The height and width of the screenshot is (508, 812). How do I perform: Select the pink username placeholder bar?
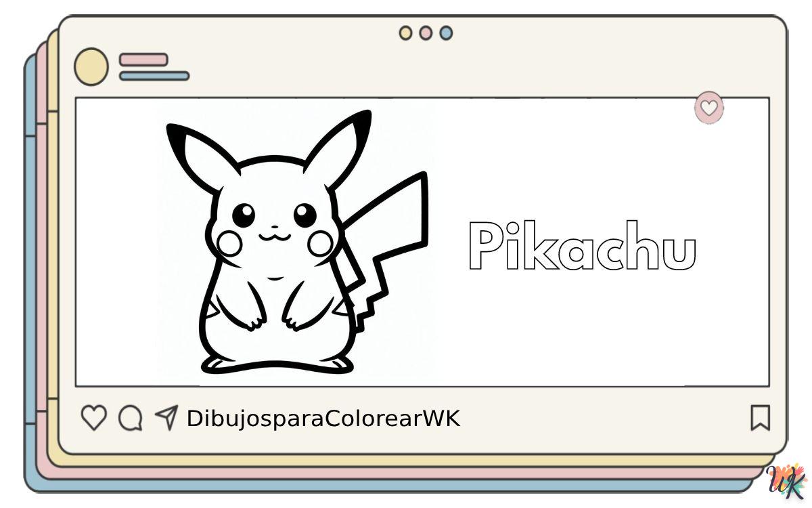143,60
